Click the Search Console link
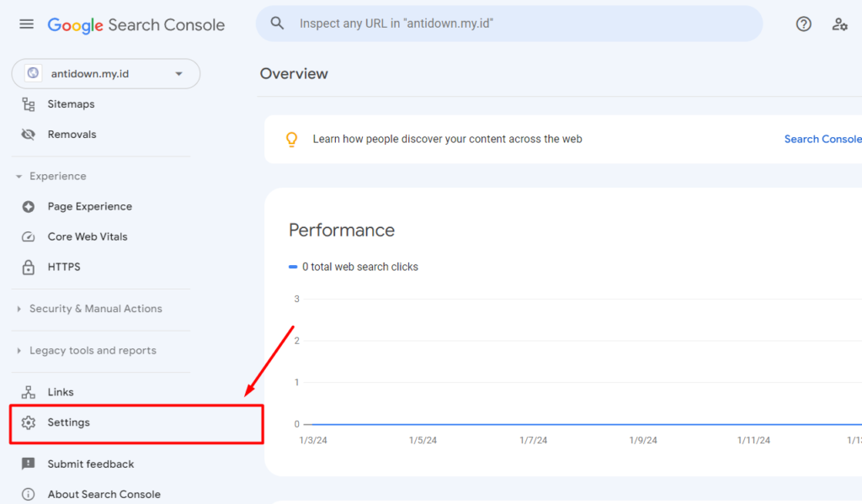Screen dimensions: 862x504 [822, 139]
